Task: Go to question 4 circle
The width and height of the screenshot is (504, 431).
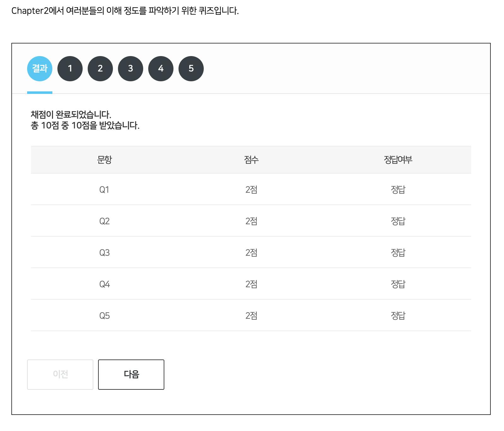Action: [x=161, y=69]
